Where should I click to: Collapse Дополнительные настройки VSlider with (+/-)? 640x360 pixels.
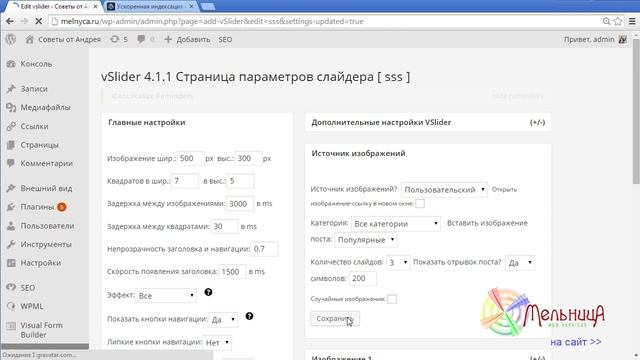537,122
